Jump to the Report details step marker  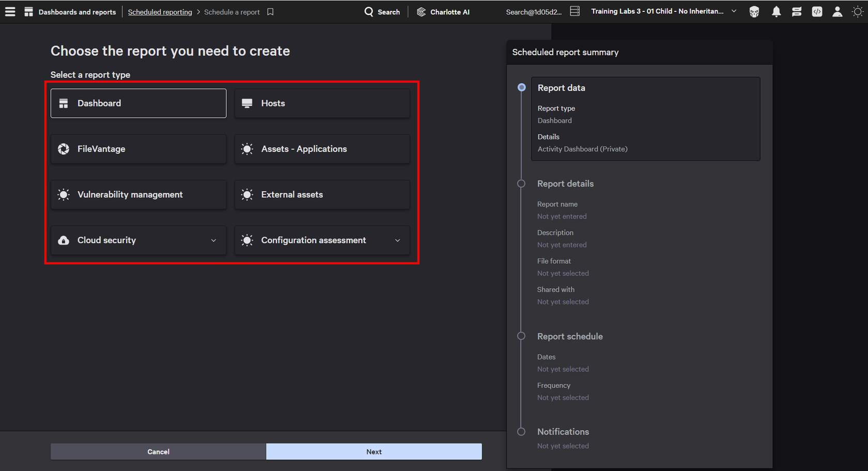click(x=521, y=184)
